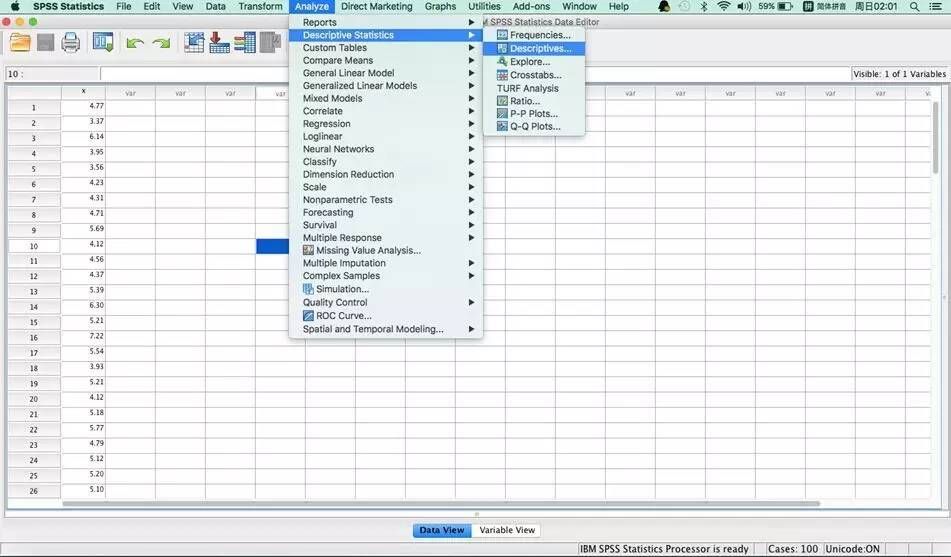
Task: Click the Go to variable red-arrow icon
Action: 219,42
